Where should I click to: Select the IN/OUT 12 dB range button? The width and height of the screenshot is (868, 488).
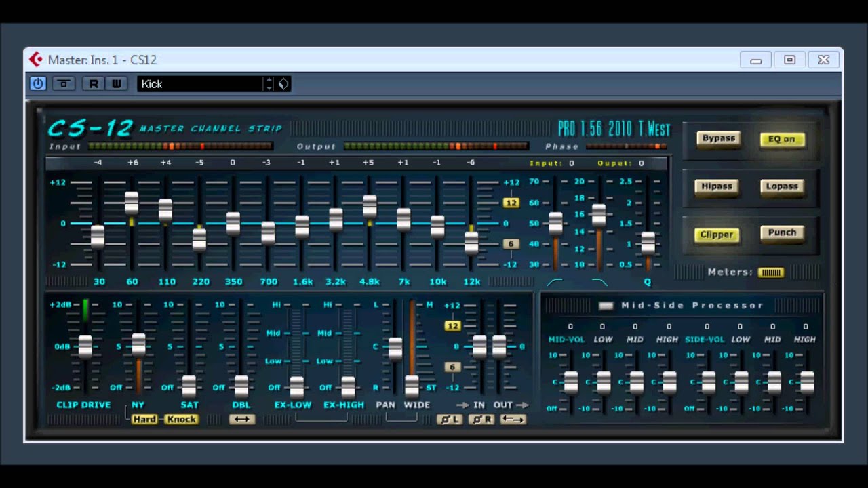point(452,326)
